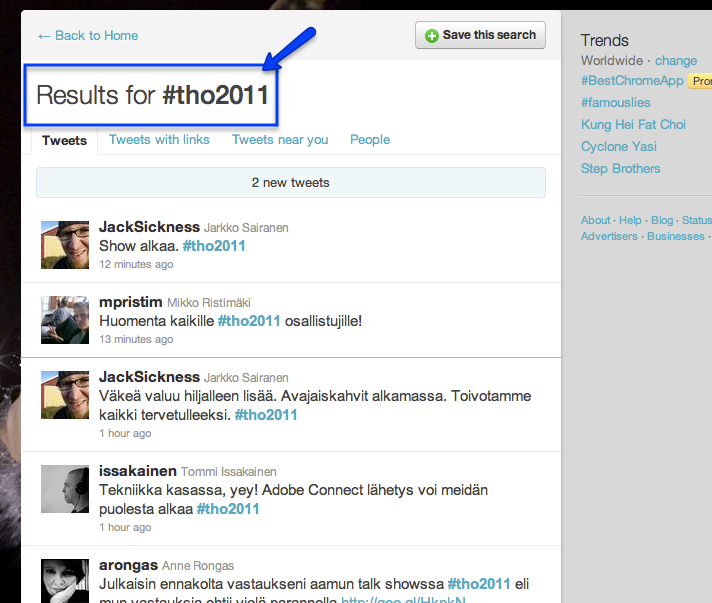712x603 pixels.
Task: Open the Tweets with links tab
Action: tap(159, 139)
